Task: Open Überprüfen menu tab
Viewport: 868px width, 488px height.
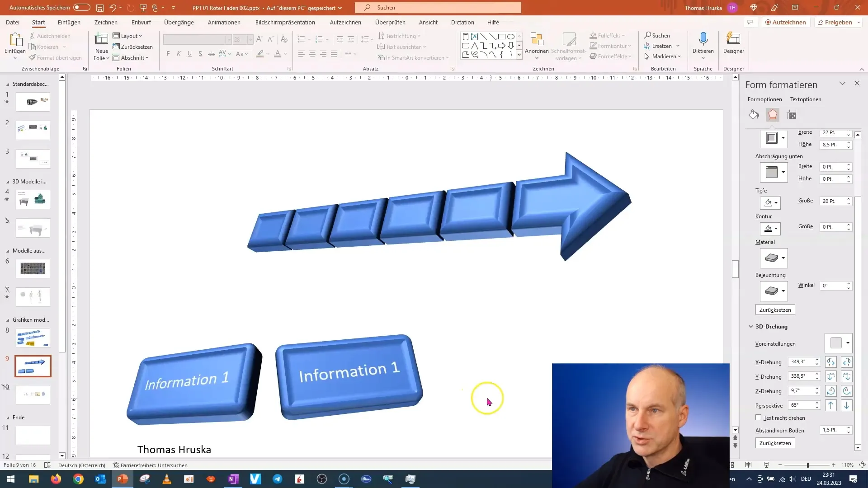Action: tap(390, 22)
